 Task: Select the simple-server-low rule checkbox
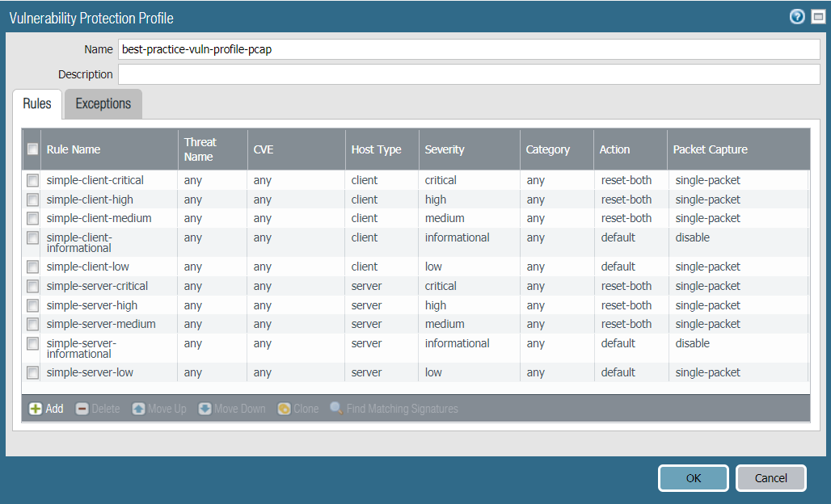coord(32,372)
